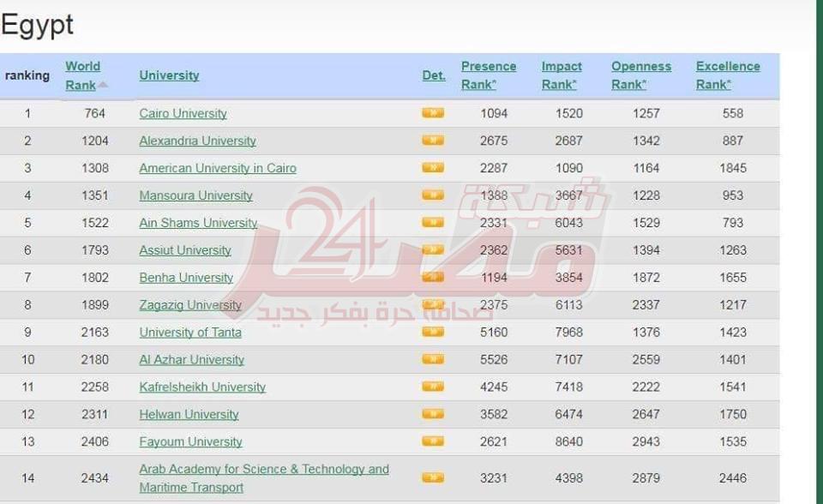Open Arab Academy for Science & Technology link
The width and height of the screenshot is (823, 504).
[x=264, y=470]
